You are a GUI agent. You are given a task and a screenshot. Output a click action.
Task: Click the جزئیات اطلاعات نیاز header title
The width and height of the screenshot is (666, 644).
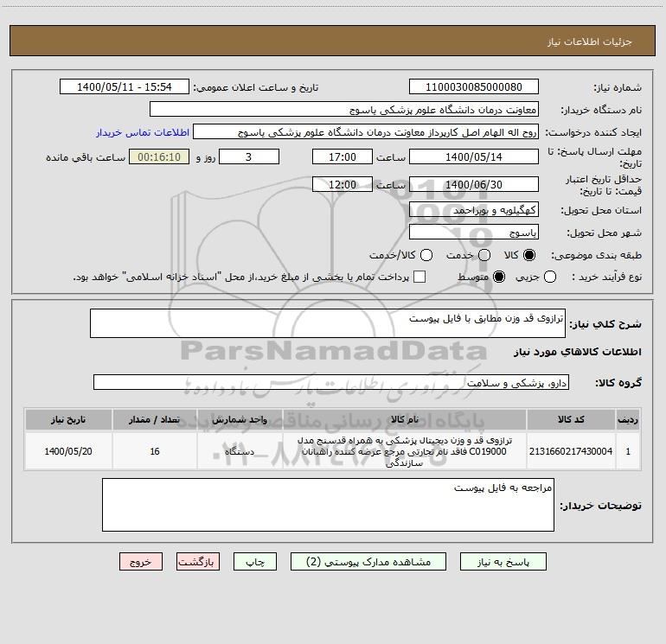(590, 41)
